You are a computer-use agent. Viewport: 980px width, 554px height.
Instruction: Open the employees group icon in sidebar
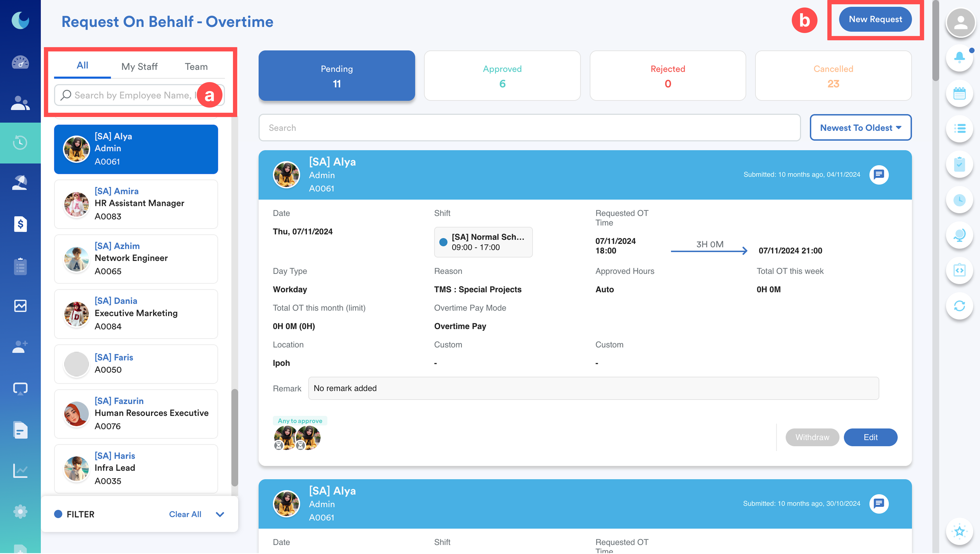(20, 103)
